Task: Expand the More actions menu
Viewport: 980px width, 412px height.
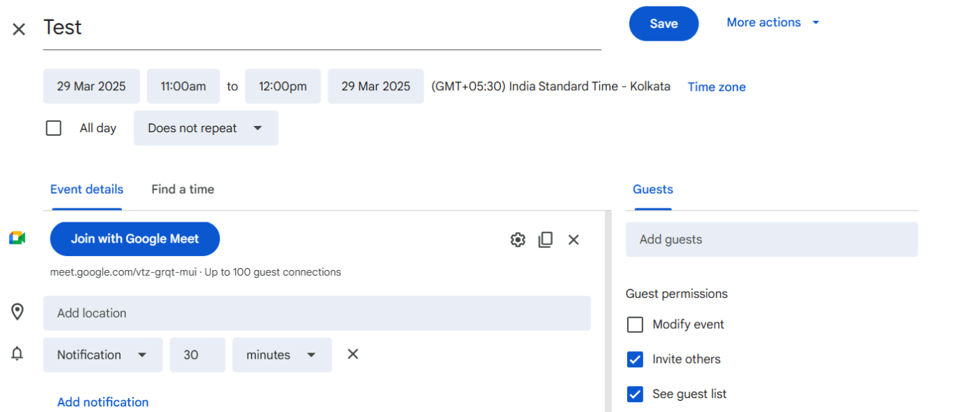Action: coord(772,22)
